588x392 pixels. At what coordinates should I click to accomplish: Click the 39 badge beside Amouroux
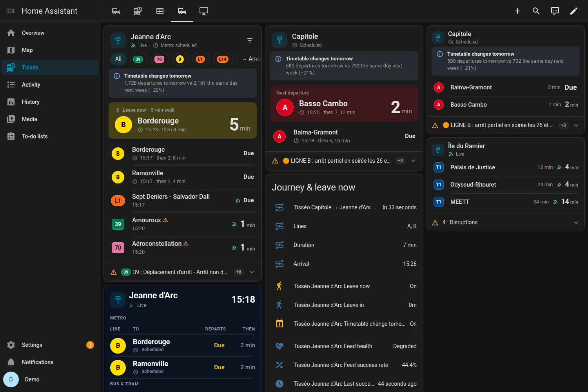pos(118,224)
